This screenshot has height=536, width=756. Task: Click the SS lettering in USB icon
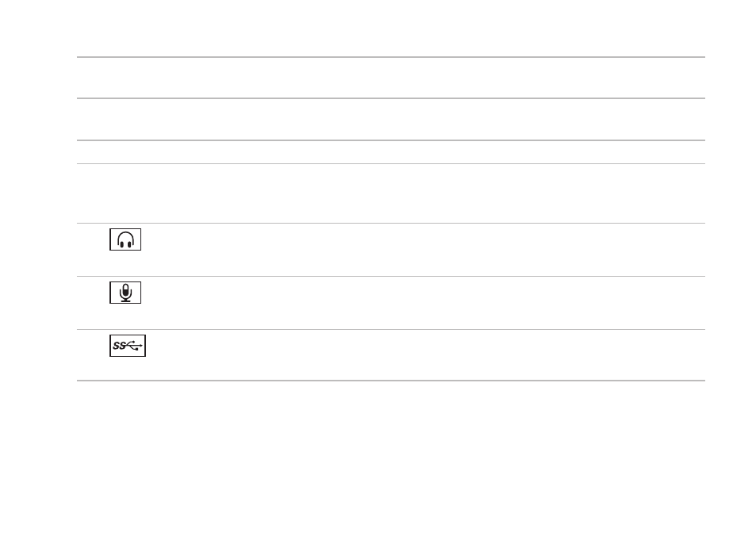point(119,346)
